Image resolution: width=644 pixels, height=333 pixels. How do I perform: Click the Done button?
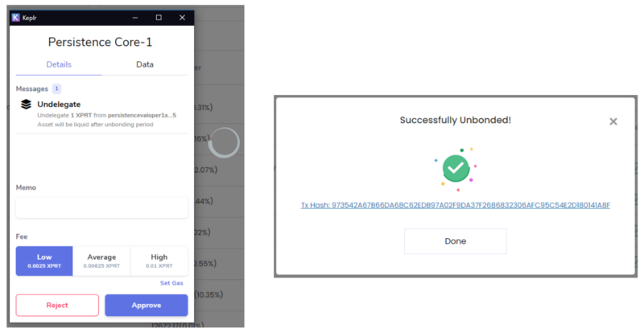(456, 241)
